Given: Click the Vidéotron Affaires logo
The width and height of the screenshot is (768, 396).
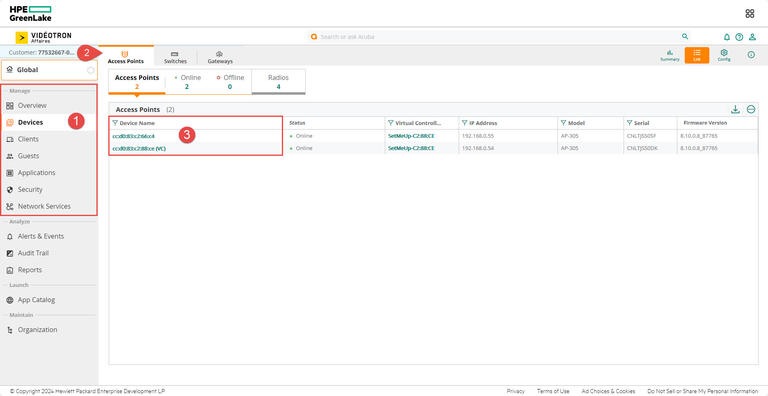Looking at the screenshot, I should point(43,37).
